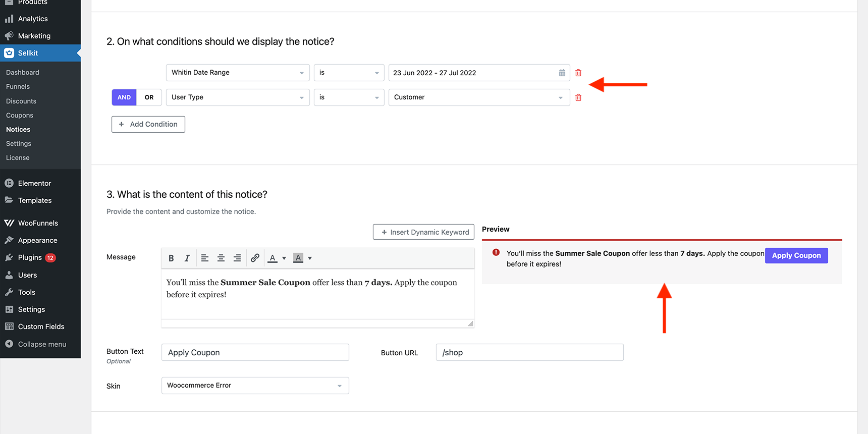The image size is (868, 434).
Task: Click Insert Dynamic Keyword button
Action: 423,232
